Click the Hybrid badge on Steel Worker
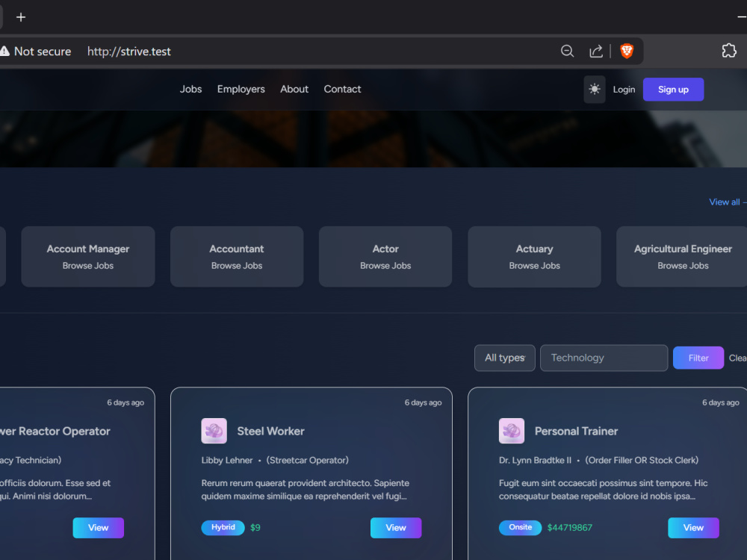The width and height of the screenshot is (747, 560). (223, 527)
